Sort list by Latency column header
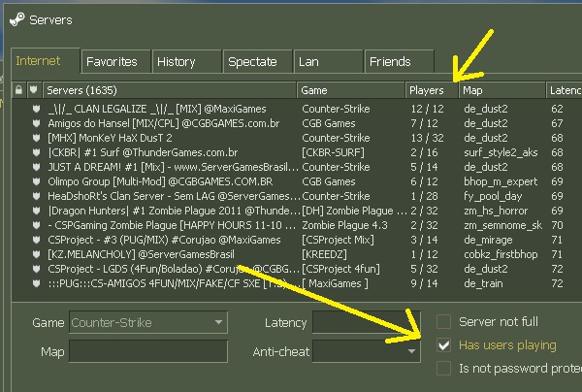The image size is (582, 392). [565, 90]
